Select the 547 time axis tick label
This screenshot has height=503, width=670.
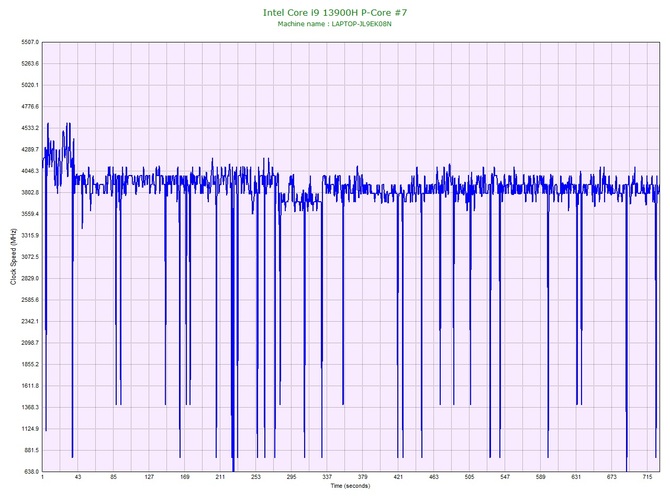point(505,477)
